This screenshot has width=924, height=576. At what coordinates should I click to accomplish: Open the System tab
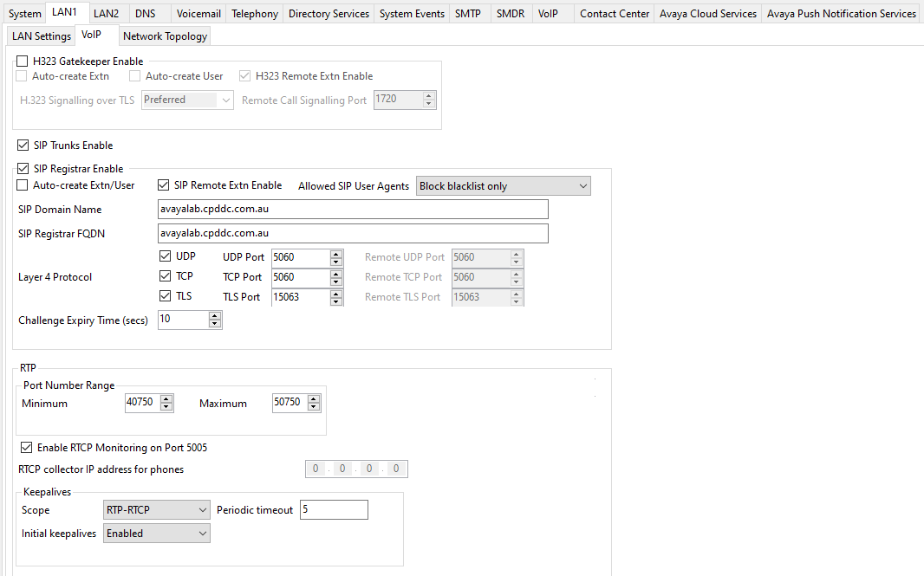[24, 14]
